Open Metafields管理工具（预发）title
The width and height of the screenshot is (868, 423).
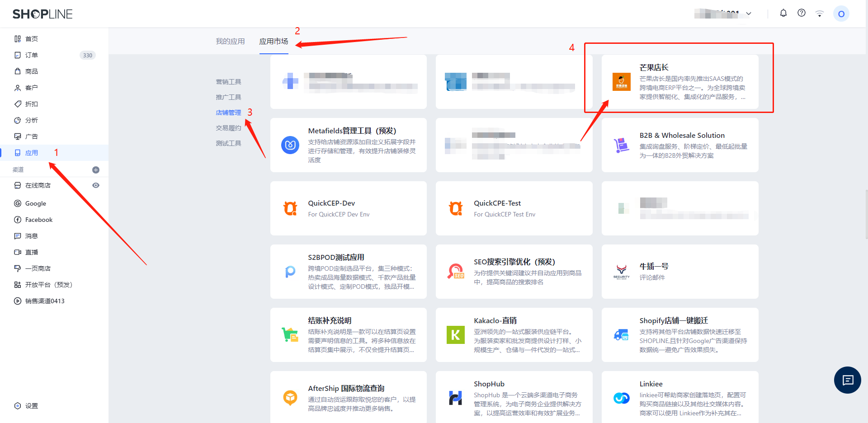point(352,131)
